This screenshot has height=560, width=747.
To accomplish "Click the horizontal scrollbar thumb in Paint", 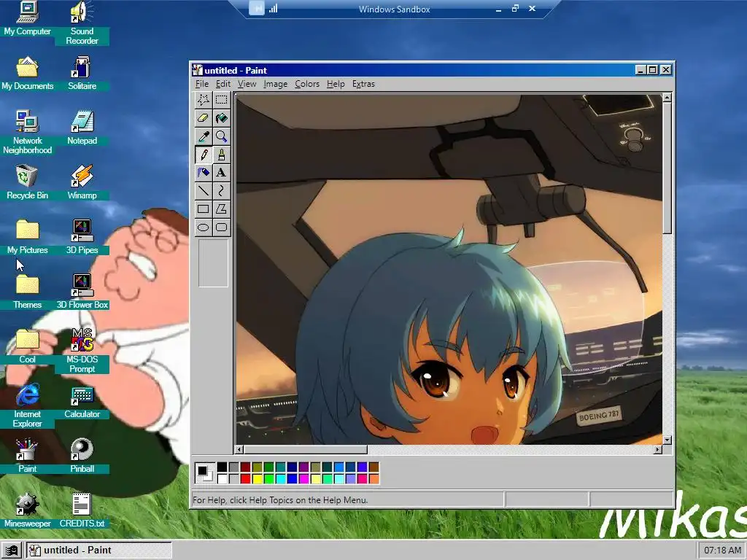I will point(306,449).
